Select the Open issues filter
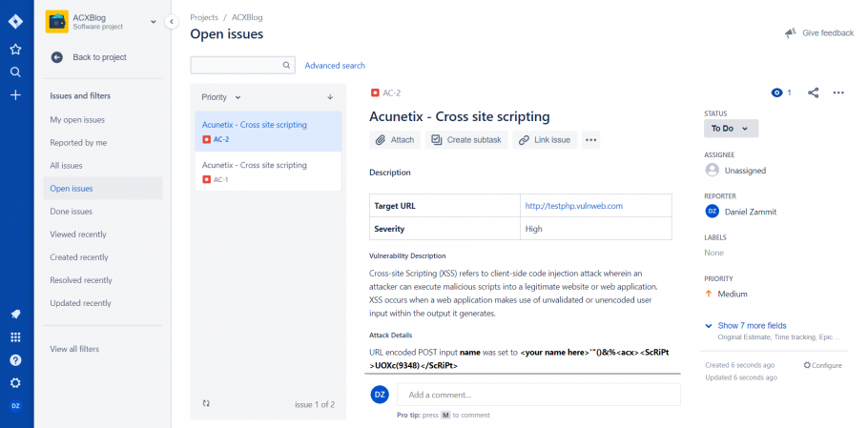868x428 pixels. pyautogui.click(x=103, y=188)
